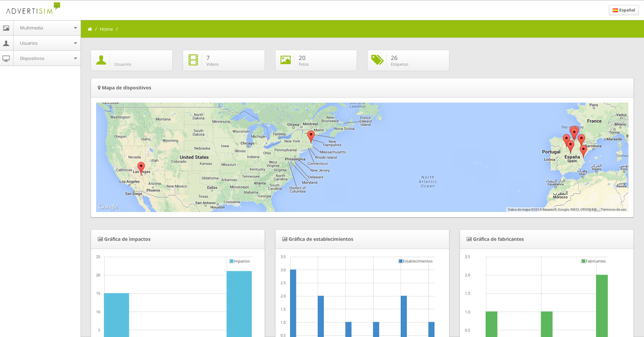Screen dimensions: 644x337
Task: Click the Spanish flag icon
Action: [615, 10]
